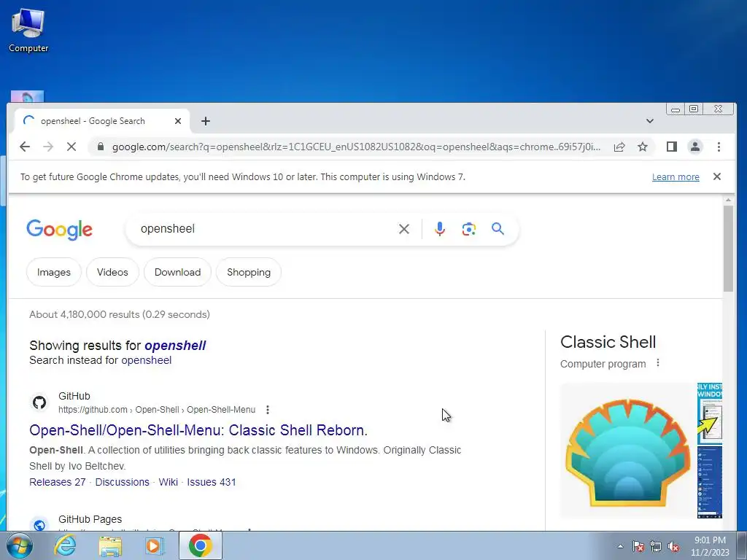The height and width of the screenshot is (560, 747).
Task: Open Open-Shell-Menu Classic Shell Reborn result
Action: coord(198,430)
